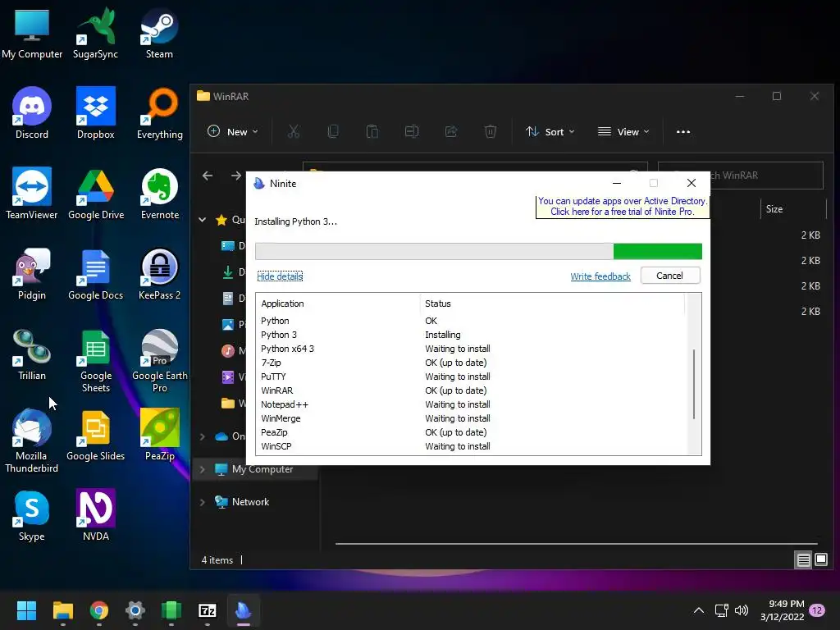Open the View dropdown in File Explorer

pos(623,131)
